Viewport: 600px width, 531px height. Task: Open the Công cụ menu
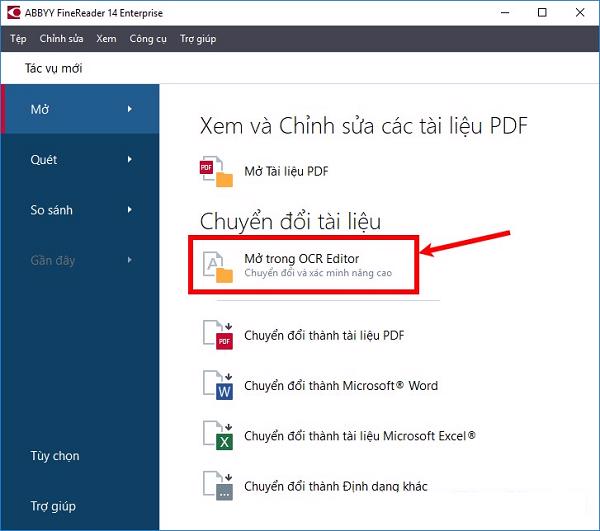148,39
